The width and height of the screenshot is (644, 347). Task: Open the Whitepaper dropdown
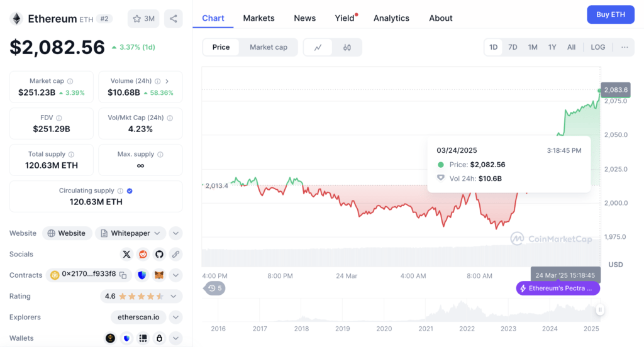(131, 233)
